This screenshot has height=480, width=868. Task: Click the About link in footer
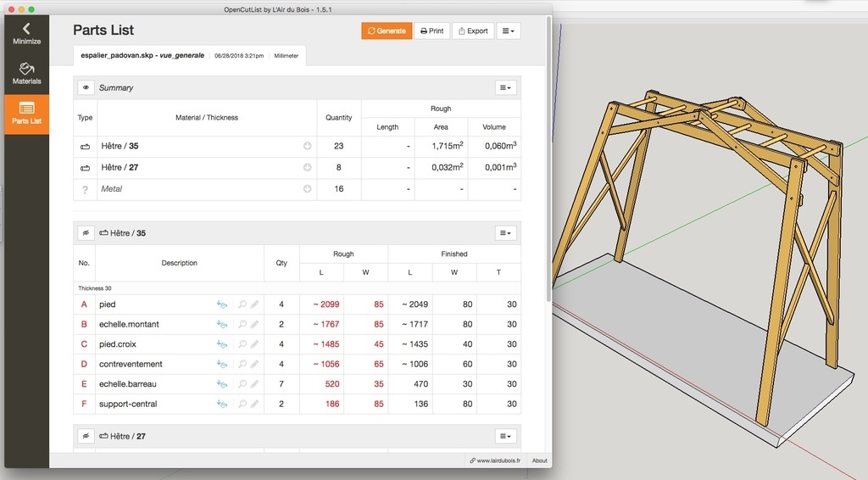point(540,460)
